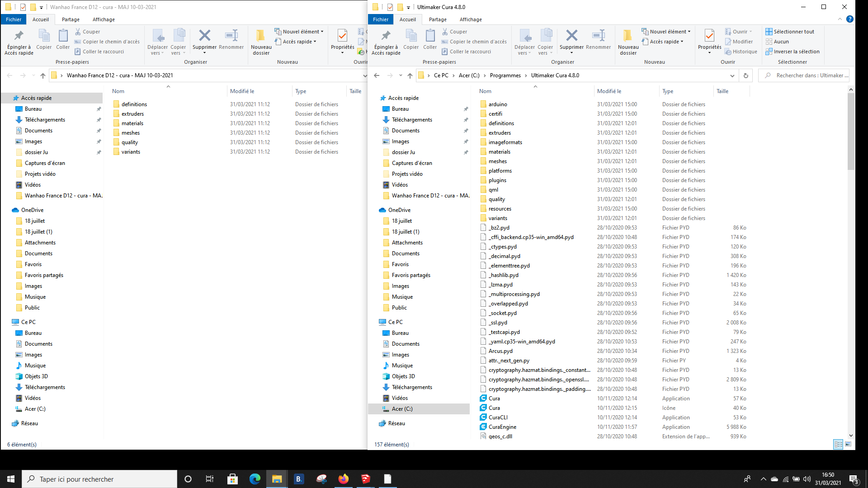Open Microsoft Edge from the taskbar
This screenshot has height=488, width=868.
point(255,479)
